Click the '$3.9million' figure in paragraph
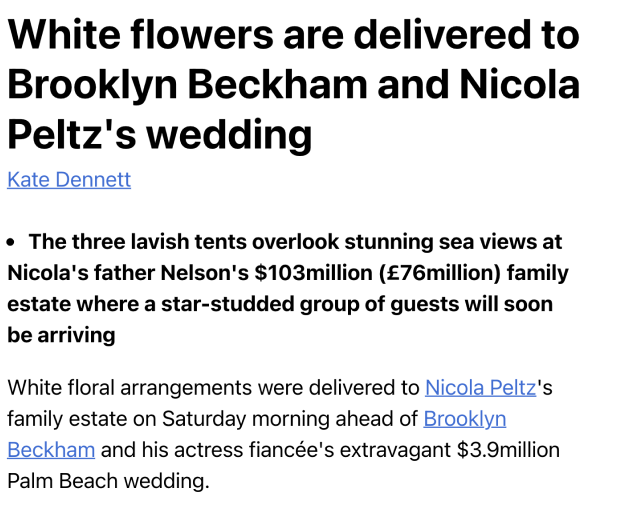 click(x=508, y=450)
